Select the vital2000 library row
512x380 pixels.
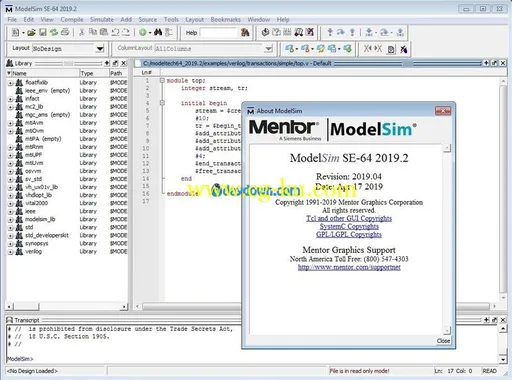pyautogui.click(x=67, y=203)
